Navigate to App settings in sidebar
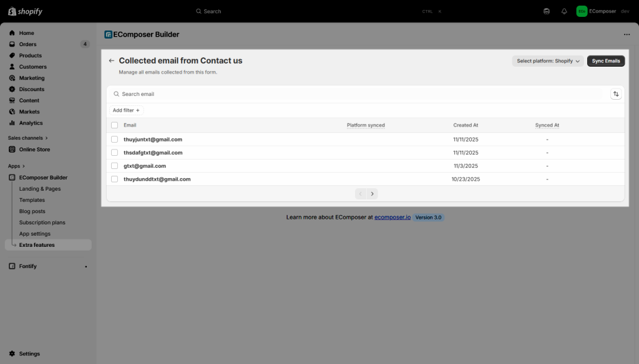The image size is (639, 364). [35, 234]
